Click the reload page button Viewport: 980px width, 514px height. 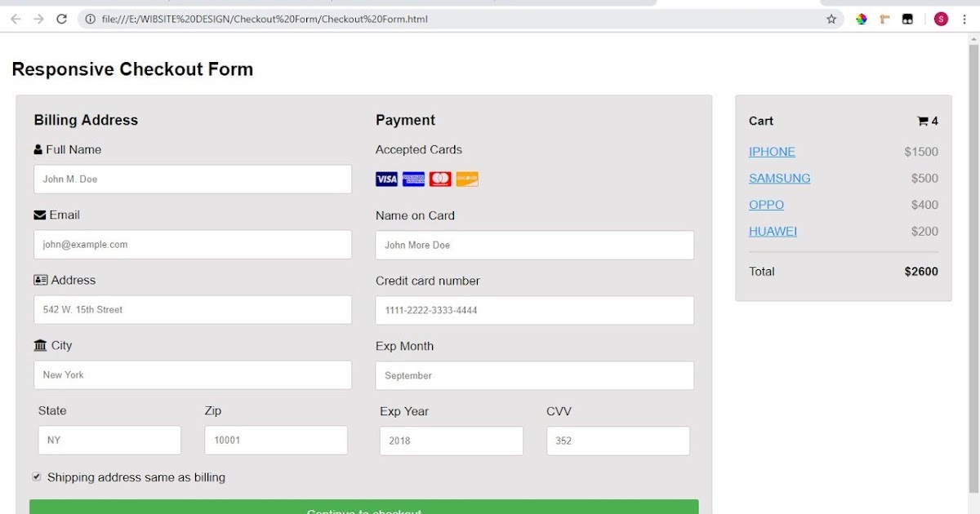click(61, 18)
